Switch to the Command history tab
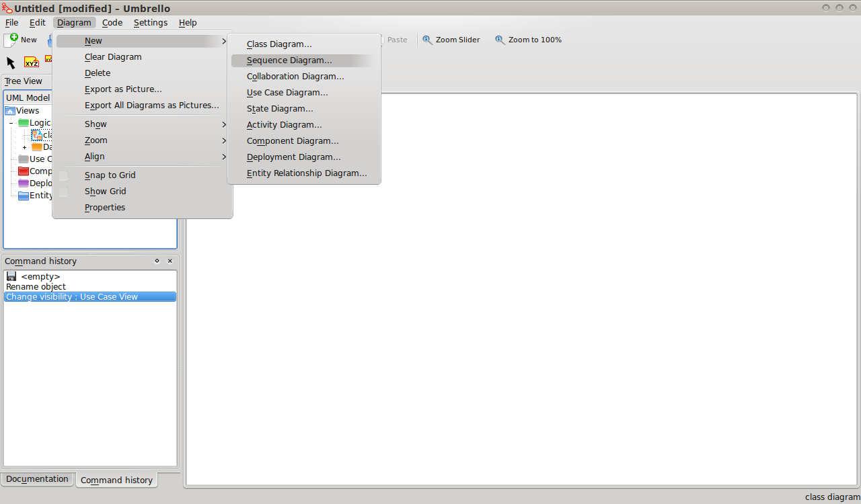Viewport: 861px width, 504px height. point(116,480)
